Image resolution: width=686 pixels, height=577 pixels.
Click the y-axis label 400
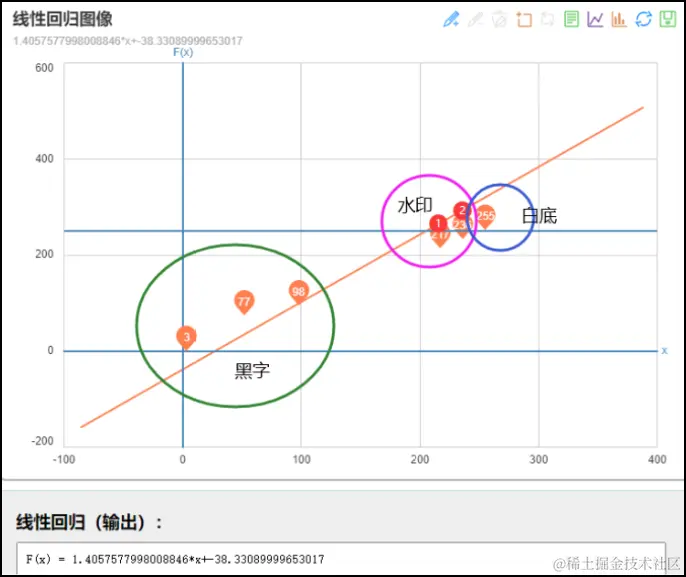(44, 158)
